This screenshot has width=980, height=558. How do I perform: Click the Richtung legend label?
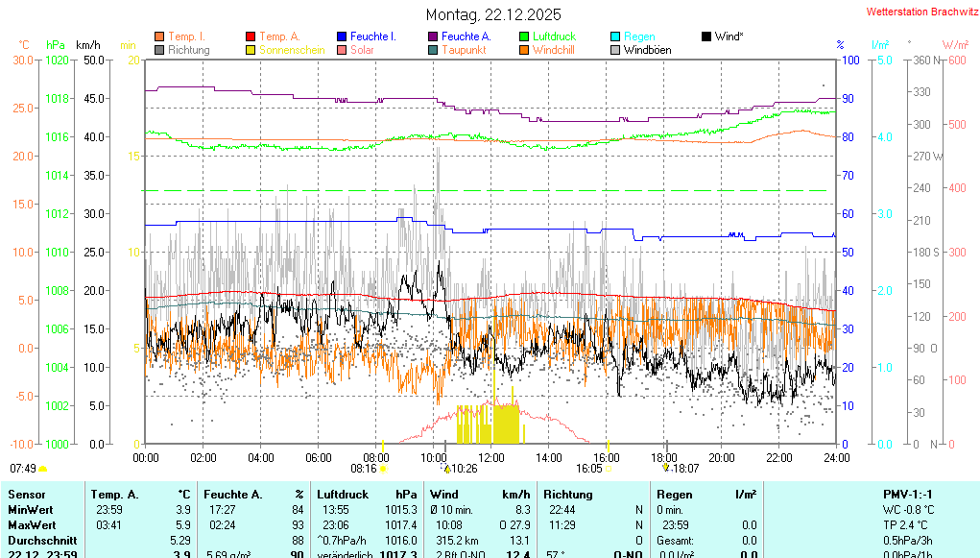188,50
